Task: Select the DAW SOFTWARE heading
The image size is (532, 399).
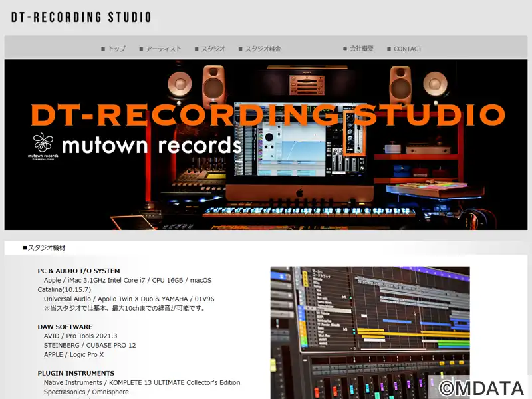Action: [65, 327]
